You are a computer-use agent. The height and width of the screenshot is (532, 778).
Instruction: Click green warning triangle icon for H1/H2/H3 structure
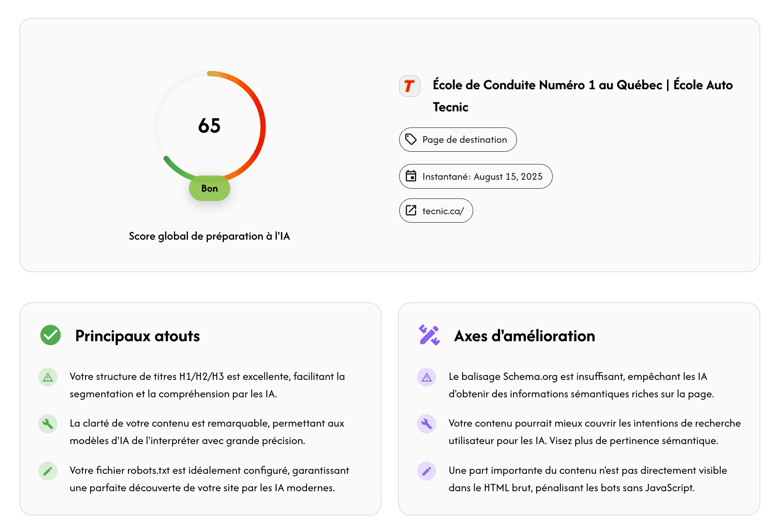(x=48, y=377)
